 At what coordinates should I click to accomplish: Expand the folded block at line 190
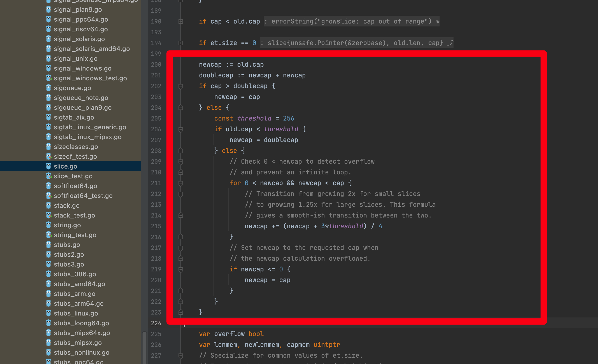tap(181, 22)
